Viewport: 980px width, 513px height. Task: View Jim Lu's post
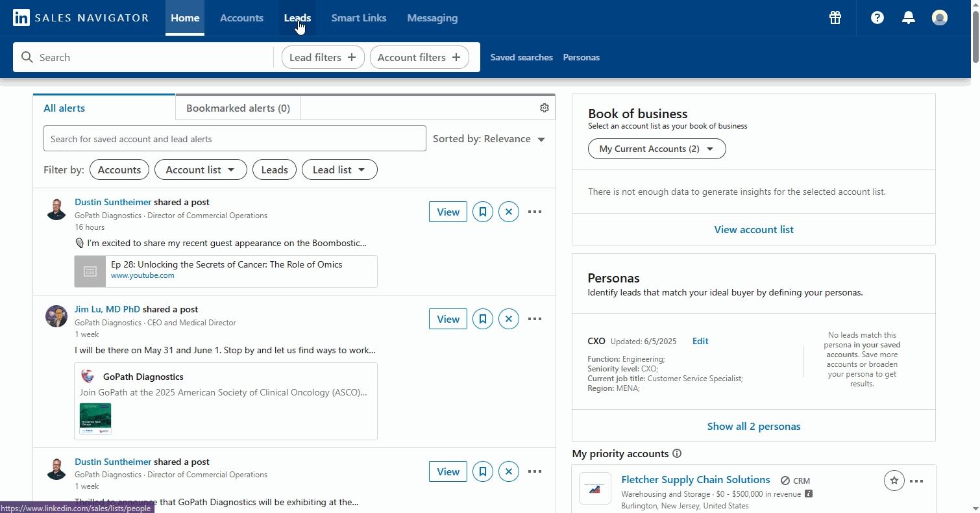tap(448, 319)
